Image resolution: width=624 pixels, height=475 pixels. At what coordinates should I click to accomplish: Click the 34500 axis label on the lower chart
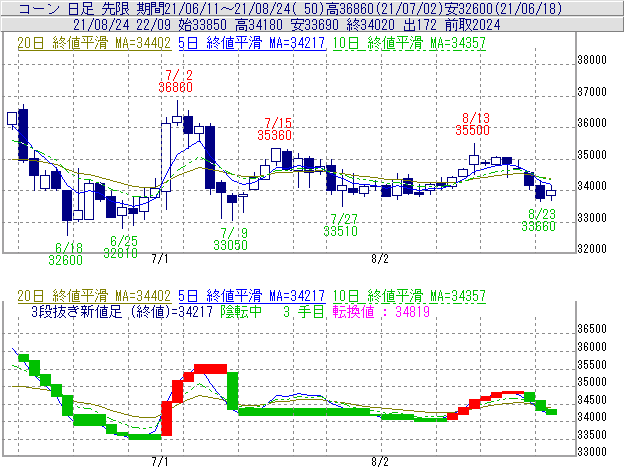click(592, 400)
